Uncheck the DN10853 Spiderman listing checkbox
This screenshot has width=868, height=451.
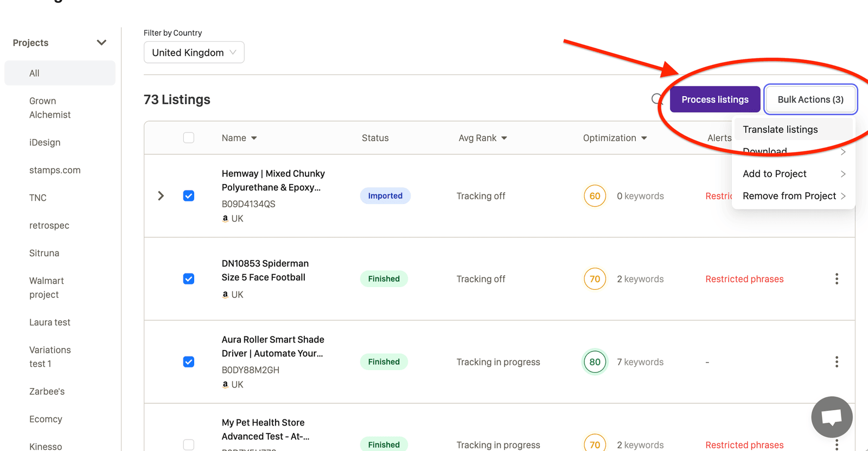(189, 279)
